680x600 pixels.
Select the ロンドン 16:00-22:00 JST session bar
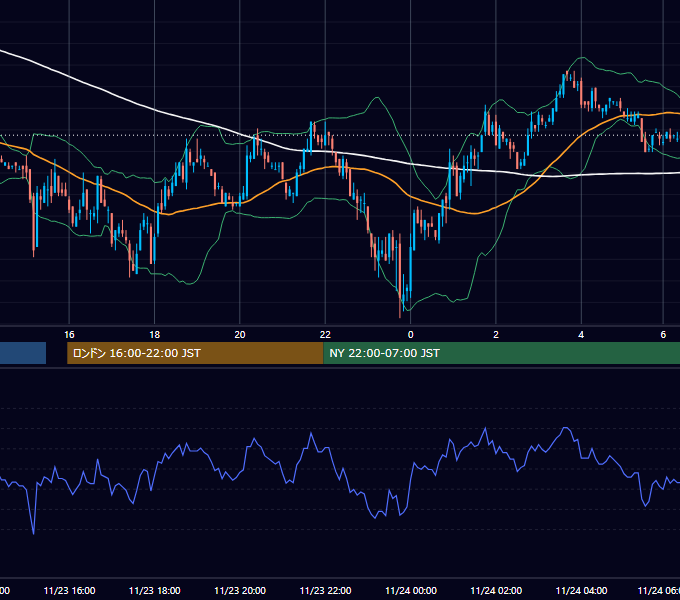tap(195, 353)
